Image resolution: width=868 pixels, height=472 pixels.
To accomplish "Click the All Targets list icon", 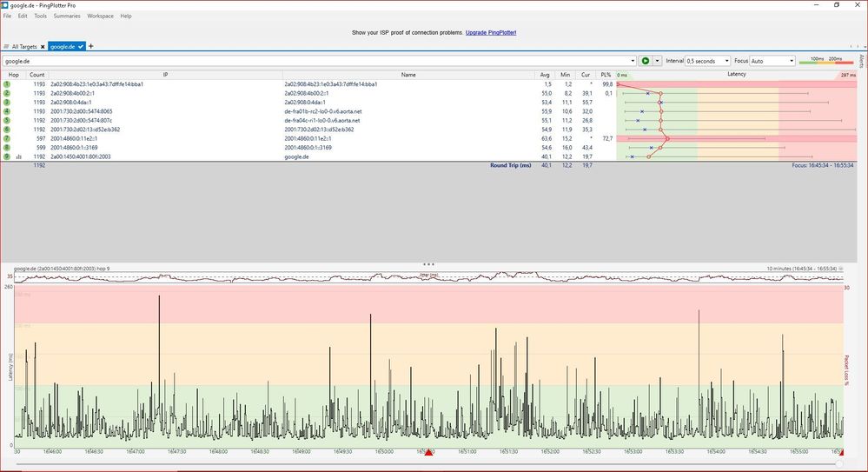I will tap(7, 46).
